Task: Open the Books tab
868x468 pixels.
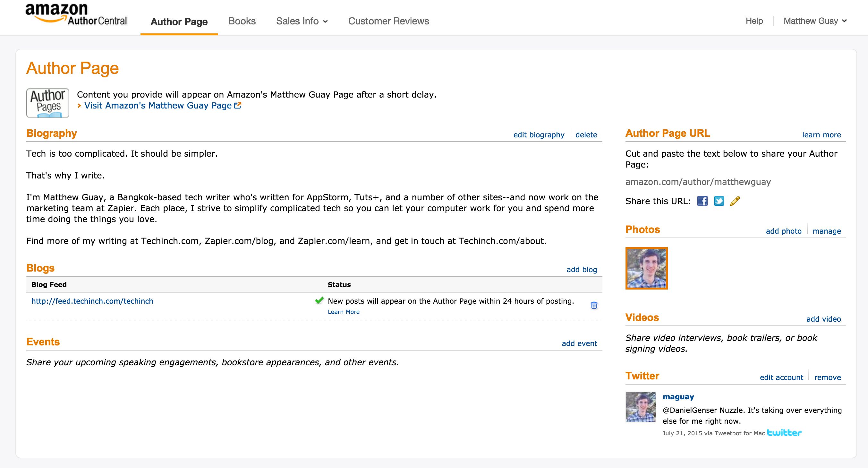Action: tap(242, 21)
